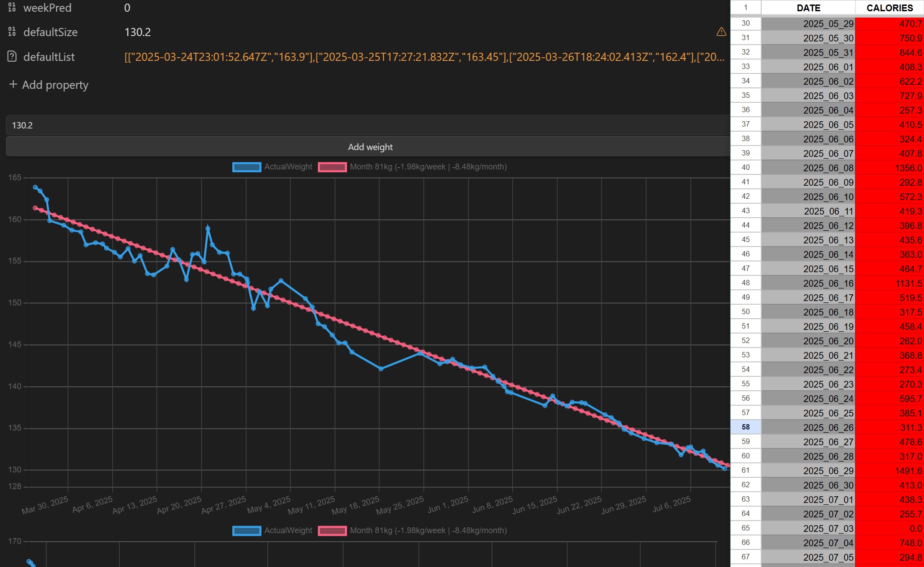Image resolution: width=924 pixels, height=567 pixels.
Task: Click date cell 2025_06_20
Action: tap(808, 341)
